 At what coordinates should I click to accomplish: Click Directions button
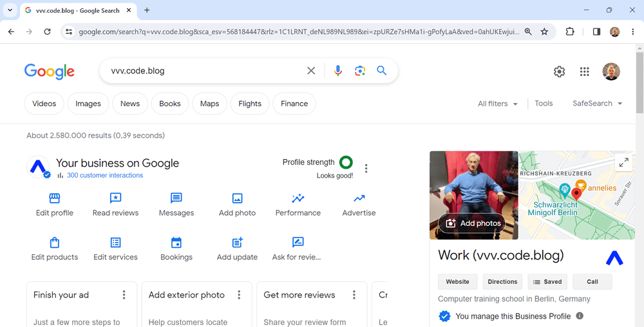click(502, 282)
